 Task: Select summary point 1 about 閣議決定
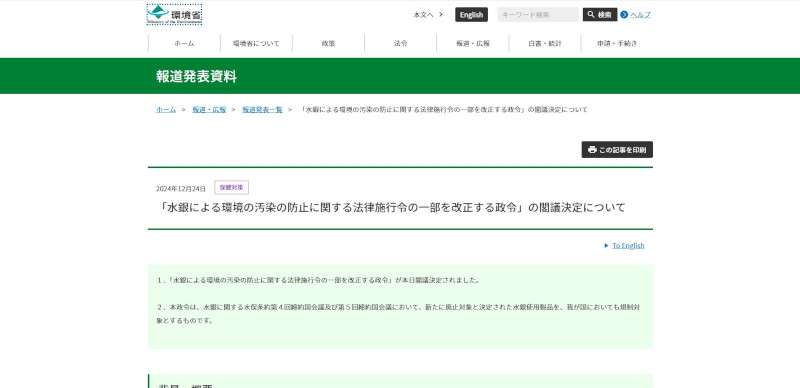pos(318,280)
